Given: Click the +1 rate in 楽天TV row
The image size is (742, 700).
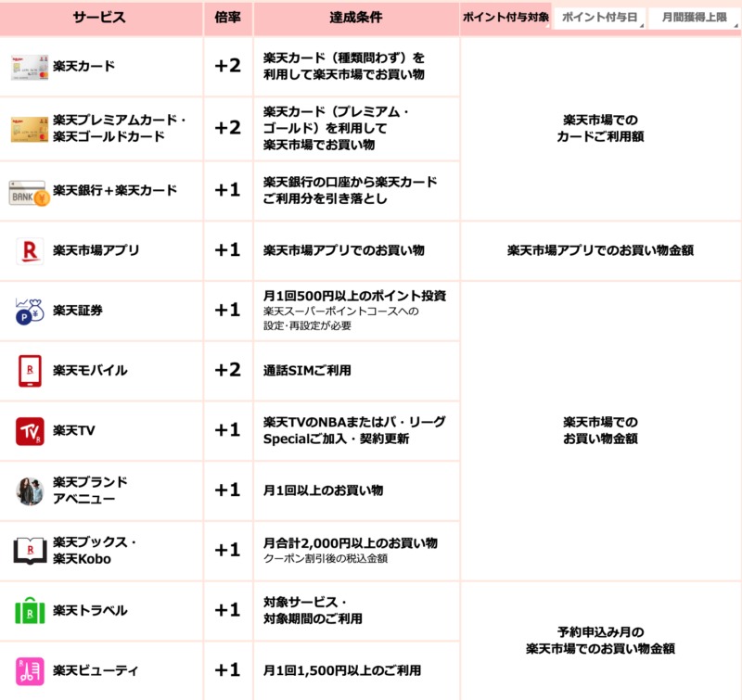Looking at the screenshot, I should [x=227, y=430].
